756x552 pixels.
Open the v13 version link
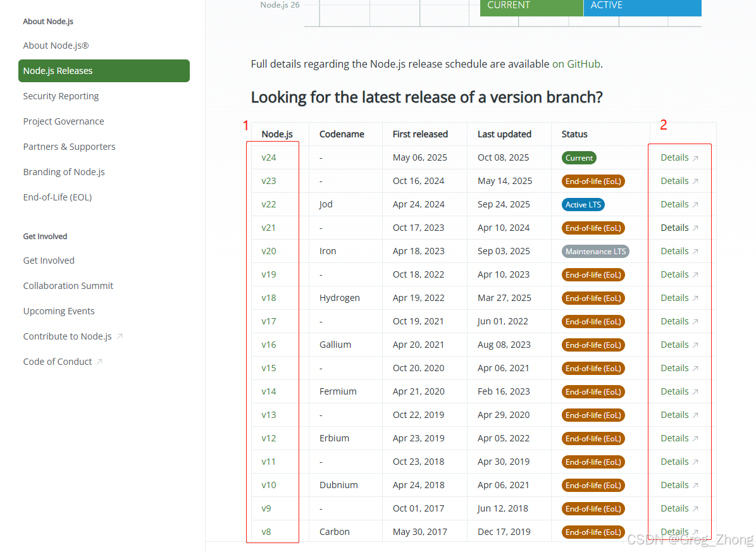point(268,415)
